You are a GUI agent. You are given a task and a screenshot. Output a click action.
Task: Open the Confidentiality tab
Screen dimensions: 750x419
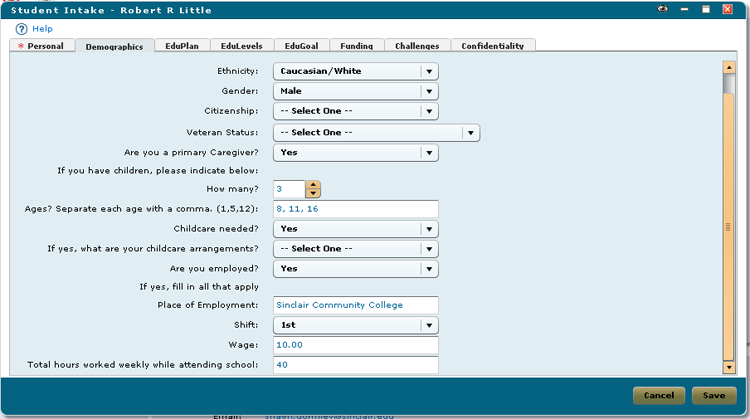[x=492, y=46]
